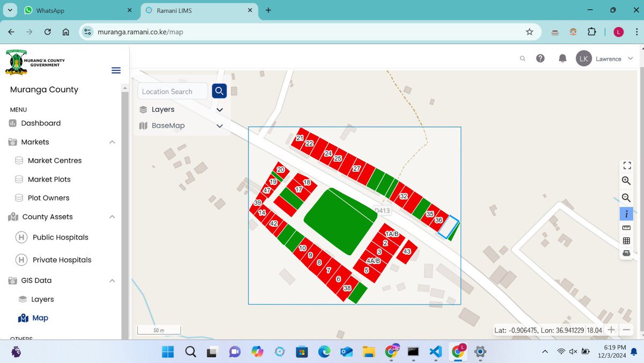The image size is (644, 363).
Task: Expand the Layers panel dropdown
Action: pos(219,109)
